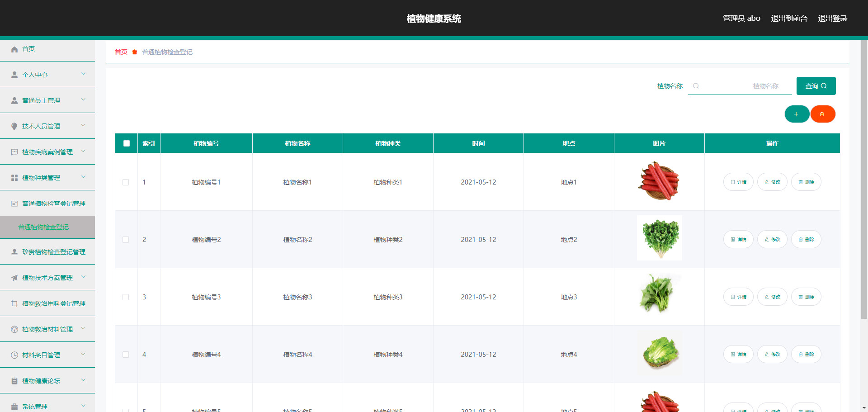
Task: Open the 珍贵植物检查登记管理 menu
Action: click(53, 252)
